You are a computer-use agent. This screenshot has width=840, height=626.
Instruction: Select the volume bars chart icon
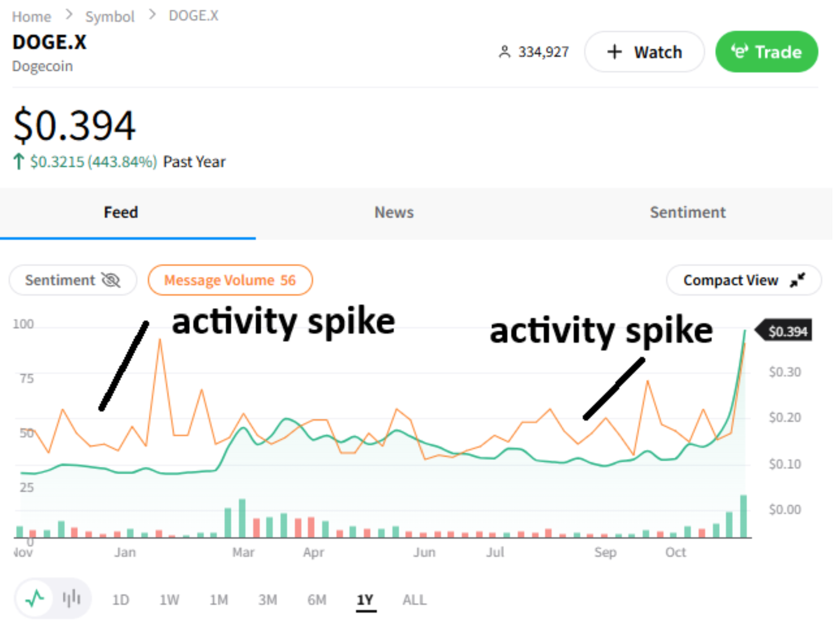point(71,599)
